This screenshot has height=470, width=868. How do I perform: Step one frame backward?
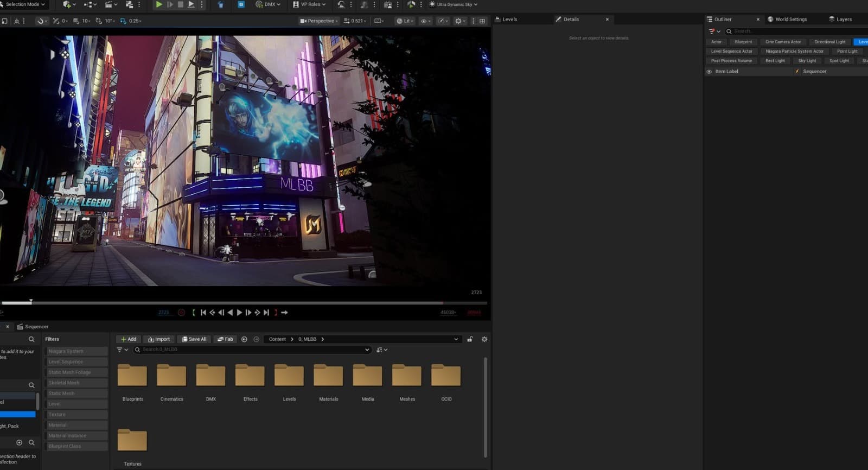point(221,313)
